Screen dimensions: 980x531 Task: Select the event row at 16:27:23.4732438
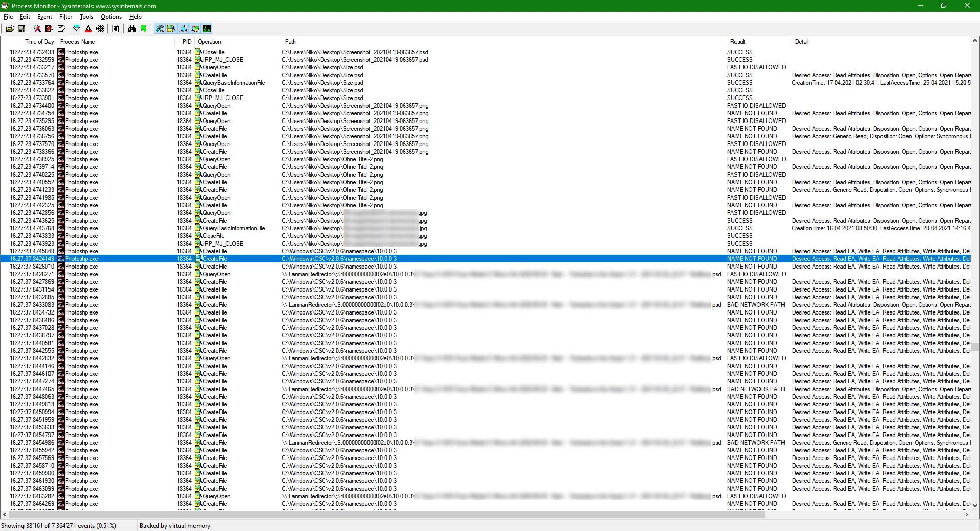485,52
